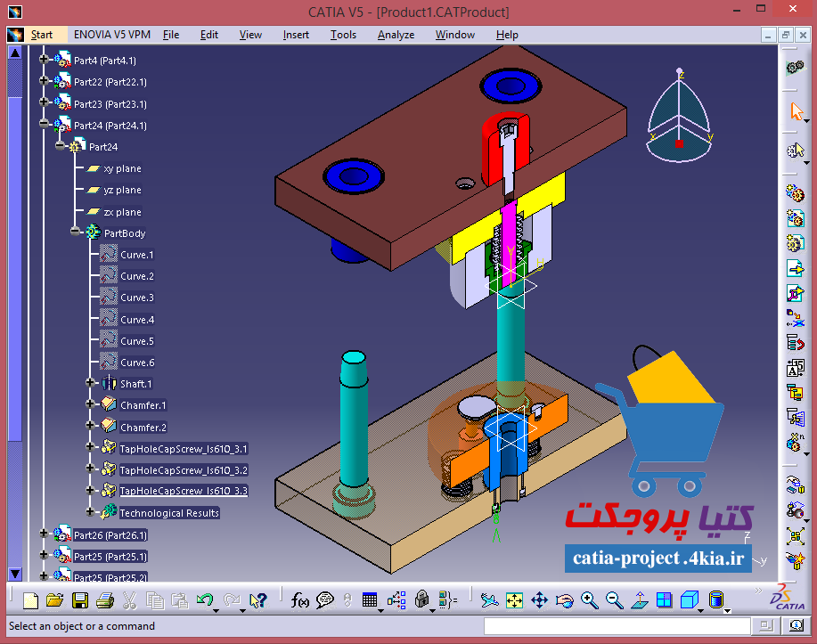This screenshot has width=817, height=644.
Task: Expand the Part22 (Part22.1) node
Action: pos(44,81)
